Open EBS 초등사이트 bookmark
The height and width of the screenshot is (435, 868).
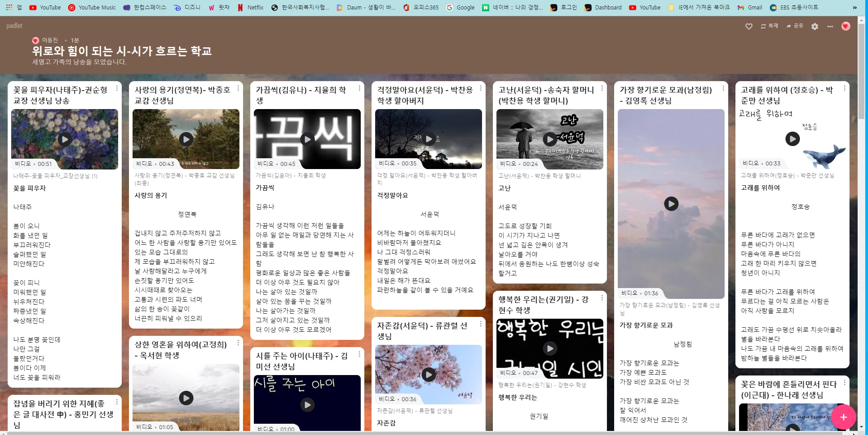pos(794,7)
